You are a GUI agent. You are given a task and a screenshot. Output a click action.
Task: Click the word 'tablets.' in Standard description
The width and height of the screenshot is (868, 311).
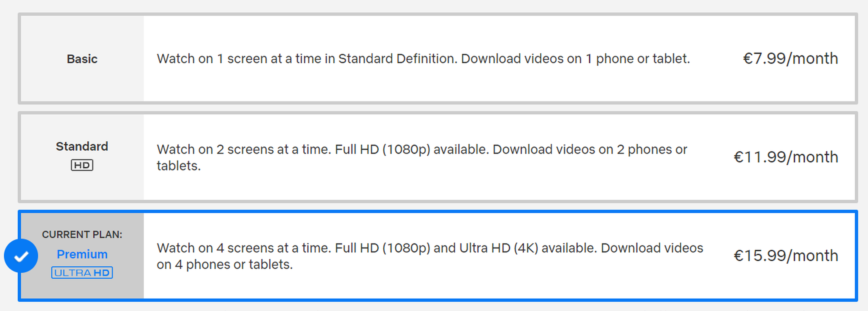point(179,166)
